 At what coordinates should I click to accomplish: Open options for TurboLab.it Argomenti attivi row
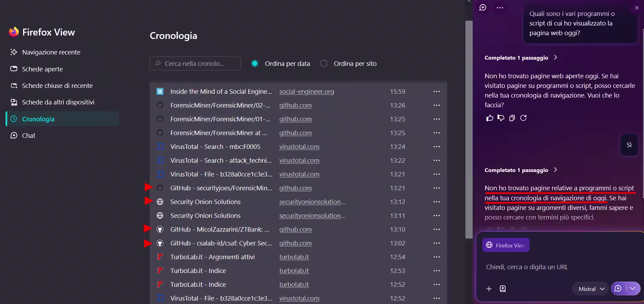pos(437,257)
